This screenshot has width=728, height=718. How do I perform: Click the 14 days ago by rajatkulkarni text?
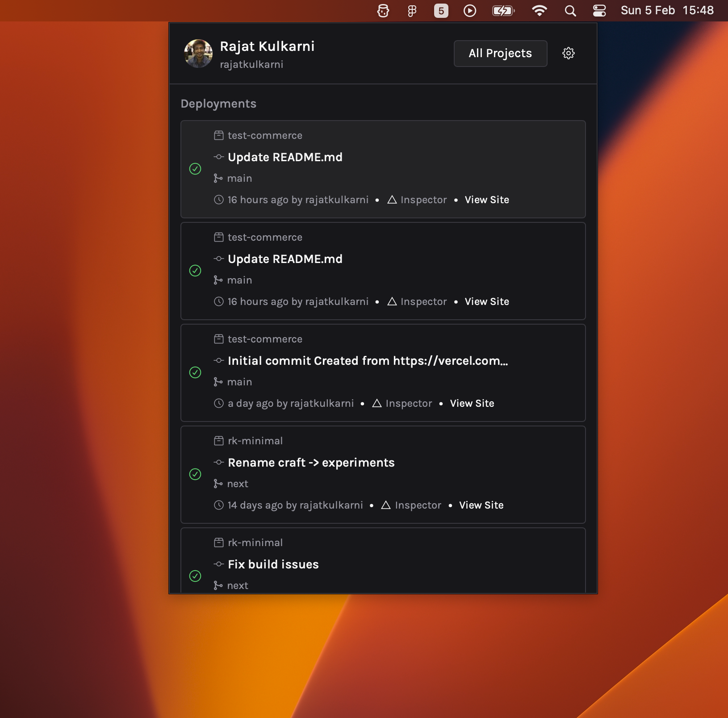(x=295, y=505)
